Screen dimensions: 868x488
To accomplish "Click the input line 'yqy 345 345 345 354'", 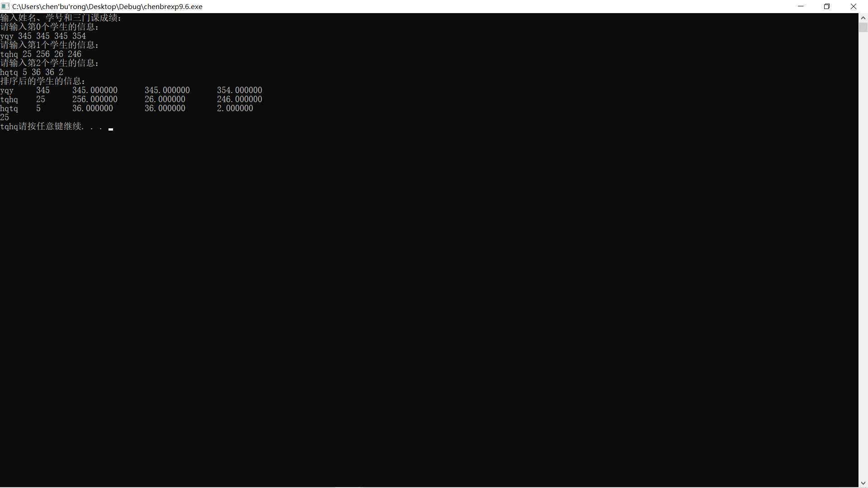I will (x=43, y=36).
